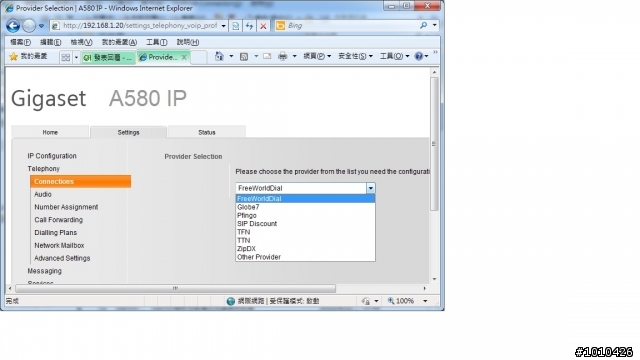Screen dimensions: 640x360
Task: Click the horizontal scrollbar right arrow
Action: [x=424, y=289]
